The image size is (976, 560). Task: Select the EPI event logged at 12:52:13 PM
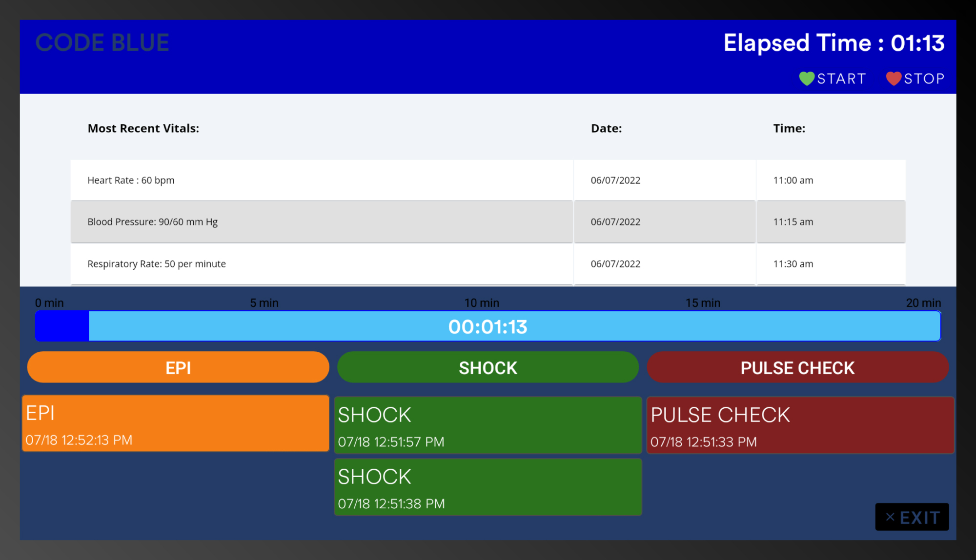tap(175, 423)
